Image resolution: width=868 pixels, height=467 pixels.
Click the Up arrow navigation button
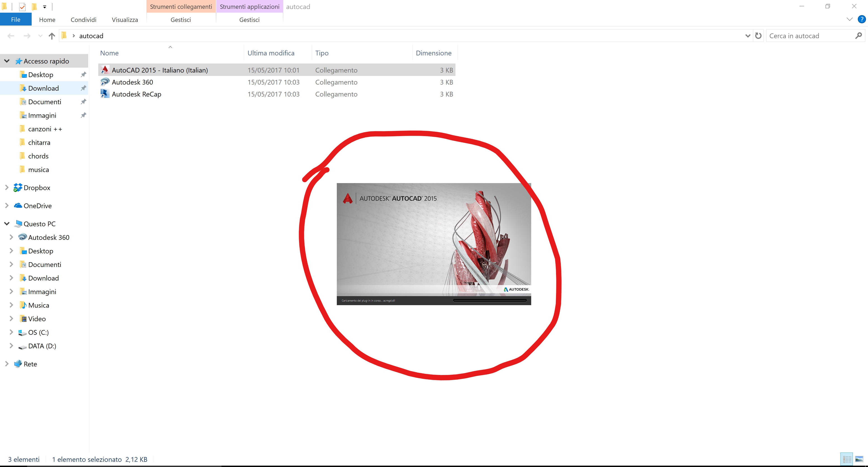point(52,36)
